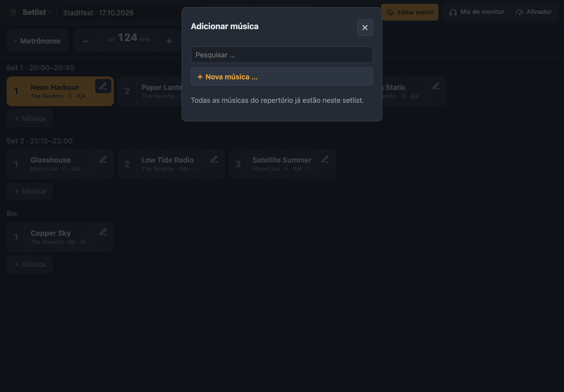The width and height of the screenshot is (564, 392).
Task: Click the 'Todas as músicas do repertório' message
Action: (277, 100)
